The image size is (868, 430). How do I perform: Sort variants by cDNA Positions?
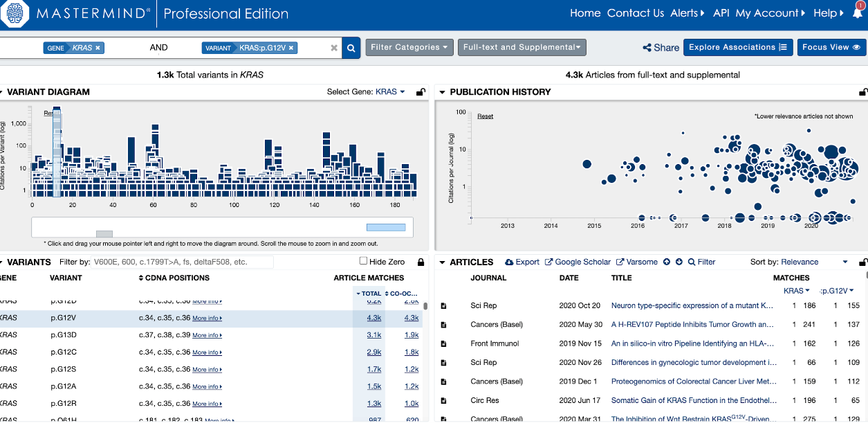(x=174, y=278)
